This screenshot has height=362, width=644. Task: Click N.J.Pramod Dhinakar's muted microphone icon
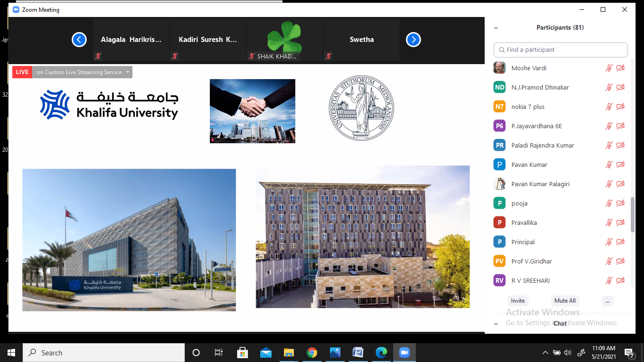609,88
